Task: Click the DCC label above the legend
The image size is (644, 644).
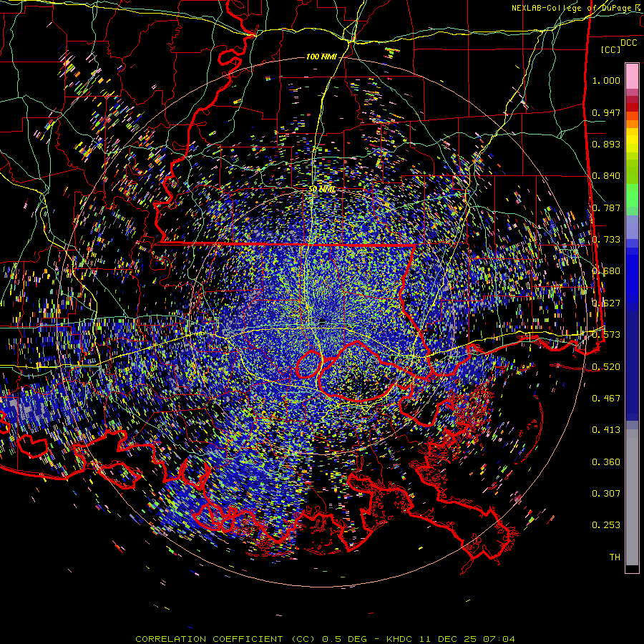Action: 629,43
